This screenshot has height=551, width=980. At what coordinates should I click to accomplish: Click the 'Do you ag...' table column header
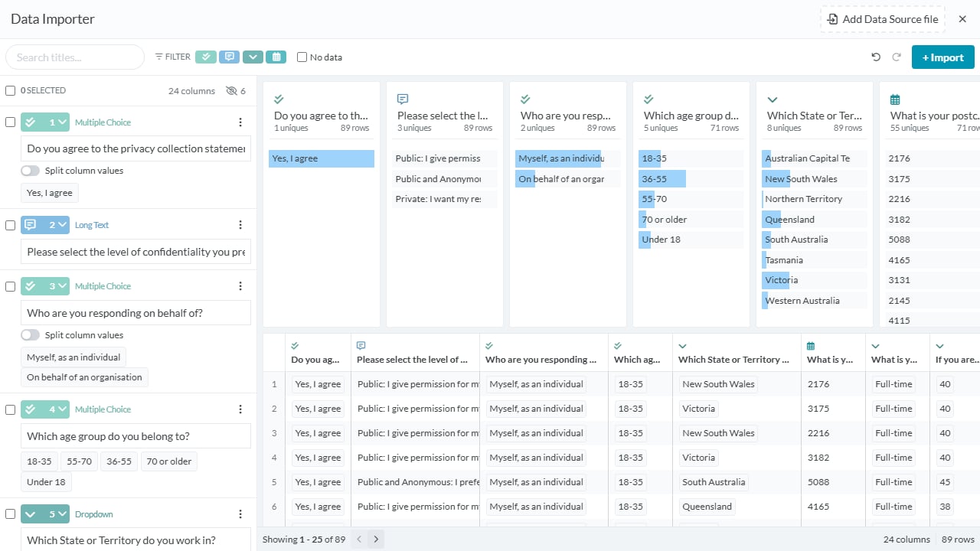click(x=318, y=353)
